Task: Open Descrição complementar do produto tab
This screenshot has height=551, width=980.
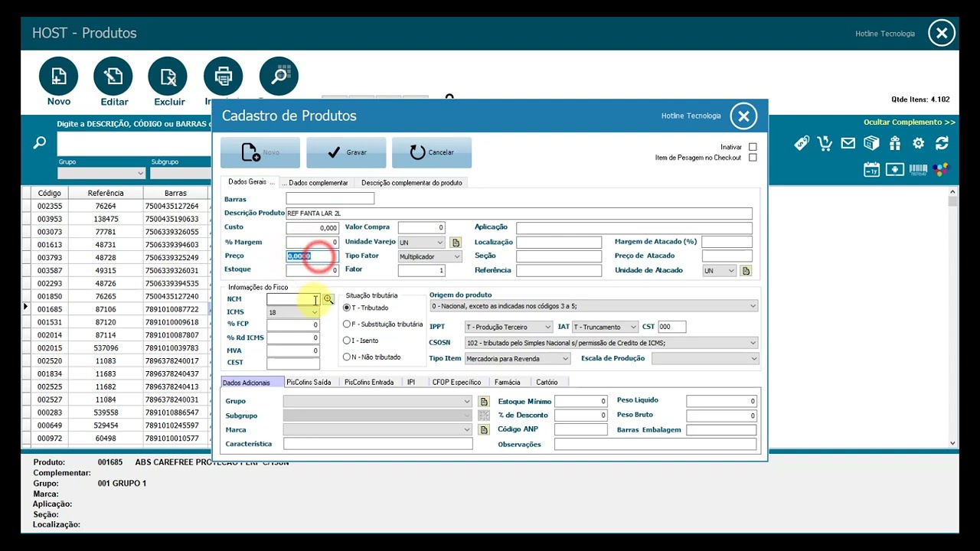Action: point(412,183)
